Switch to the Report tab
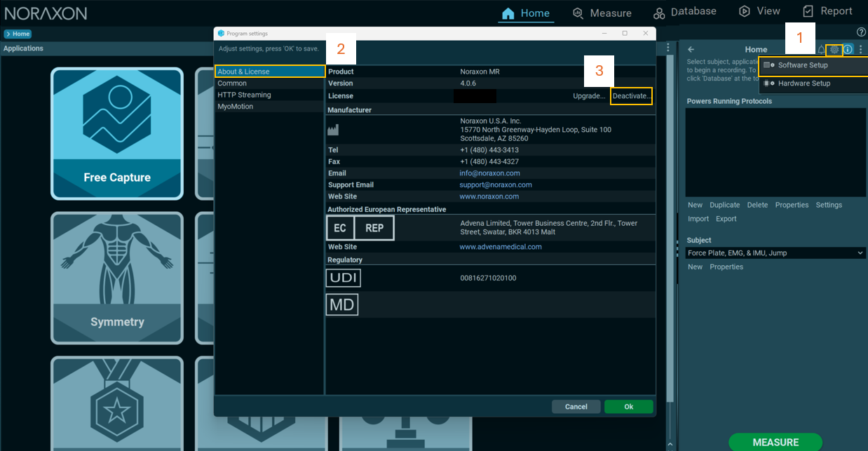Viewport: 868px width, 451px height. (x=827, y=11)
